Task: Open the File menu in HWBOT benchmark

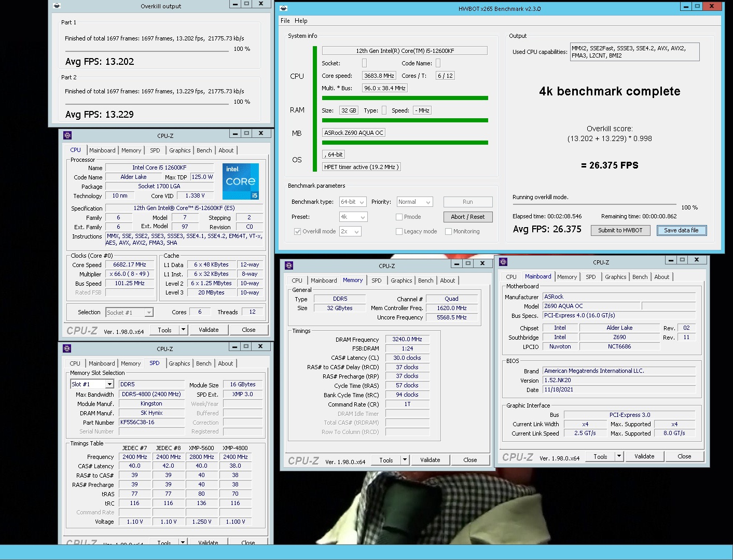Action: pyautogui.click(x=285, y=21)
